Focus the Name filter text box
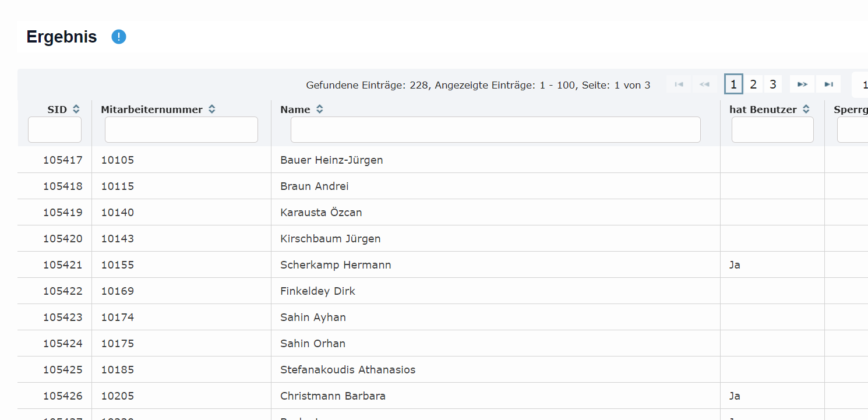Viewport: 868px width, 420px height. point(495,129)
